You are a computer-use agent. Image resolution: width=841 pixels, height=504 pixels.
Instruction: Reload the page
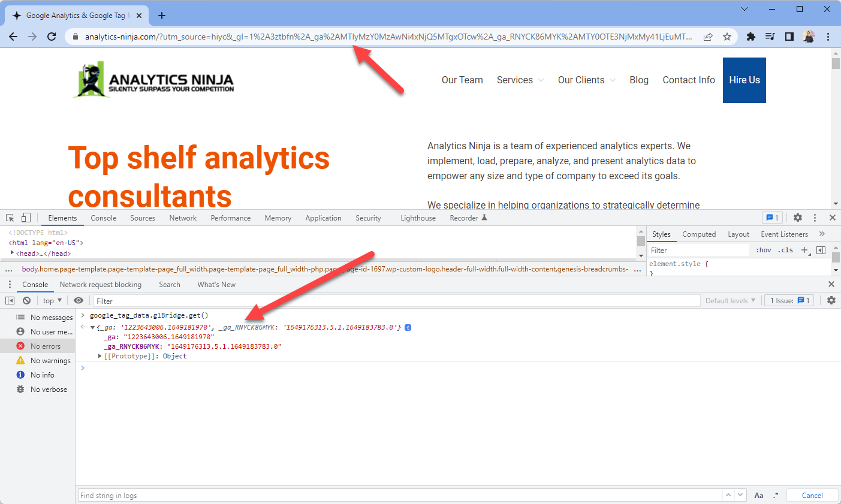click(x=52, y=37)
